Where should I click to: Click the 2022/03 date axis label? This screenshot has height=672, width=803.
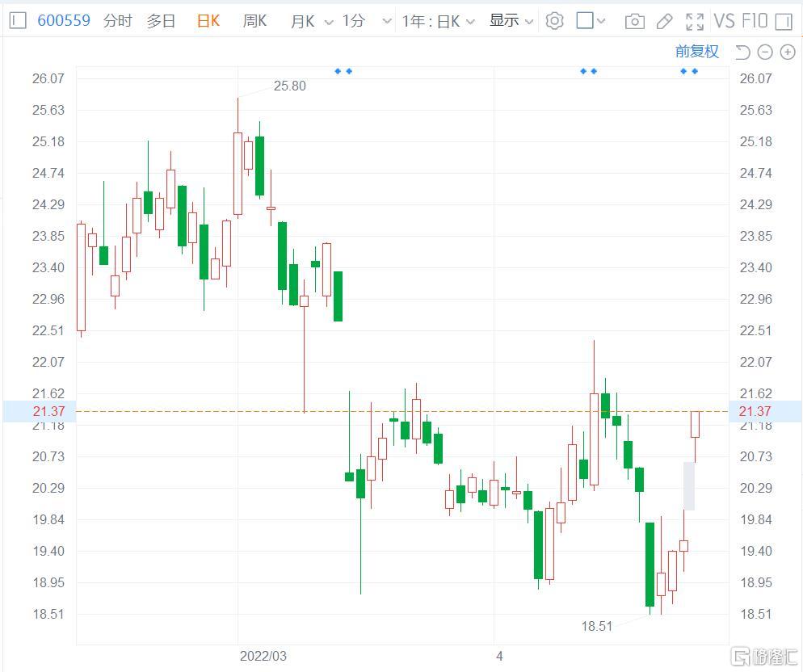(x=263, y=656)
